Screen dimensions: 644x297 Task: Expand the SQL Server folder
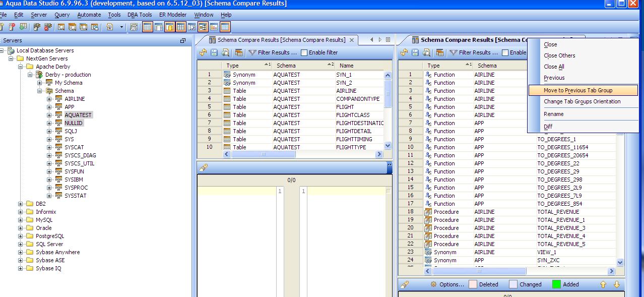click(21, 244)
